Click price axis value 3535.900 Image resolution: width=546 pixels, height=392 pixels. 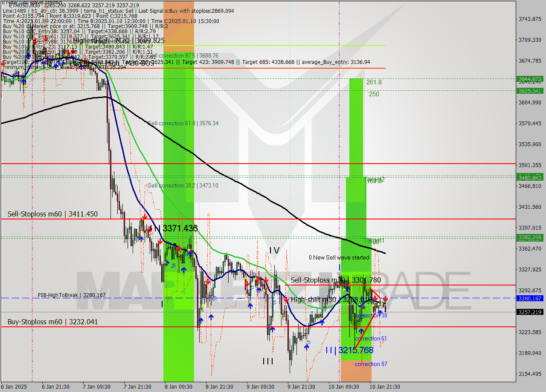[530, 144]
